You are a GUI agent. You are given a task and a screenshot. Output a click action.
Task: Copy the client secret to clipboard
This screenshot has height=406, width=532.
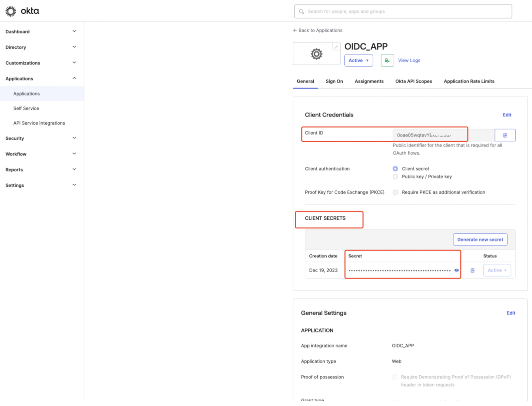472,270
